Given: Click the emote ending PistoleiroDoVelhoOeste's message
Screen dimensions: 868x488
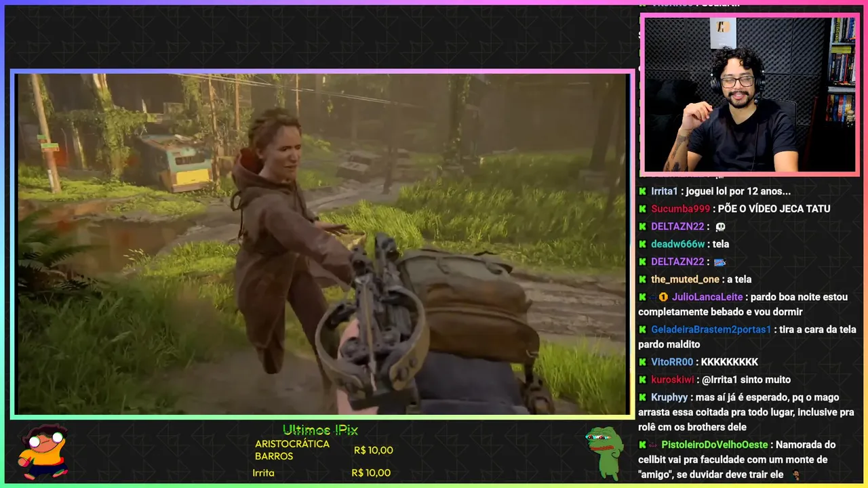Looking at the screenshot, I should (796, 474).
